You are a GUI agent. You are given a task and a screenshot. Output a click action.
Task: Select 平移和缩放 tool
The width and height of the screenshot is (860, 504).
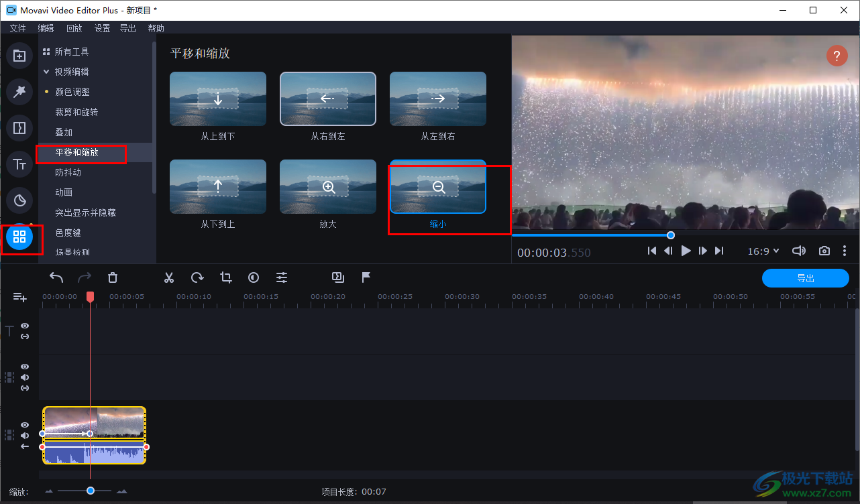76,152
